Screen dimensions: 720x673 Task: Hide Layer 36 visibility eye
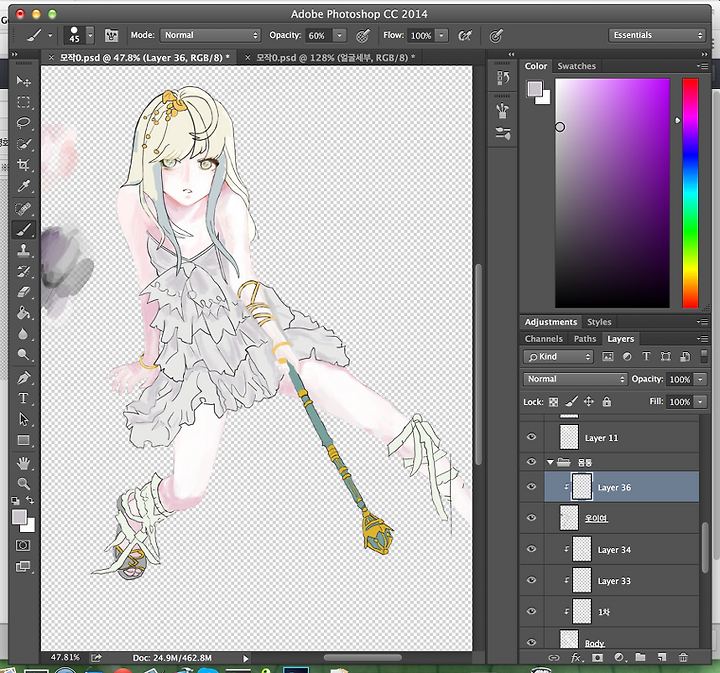click(531, 486)
